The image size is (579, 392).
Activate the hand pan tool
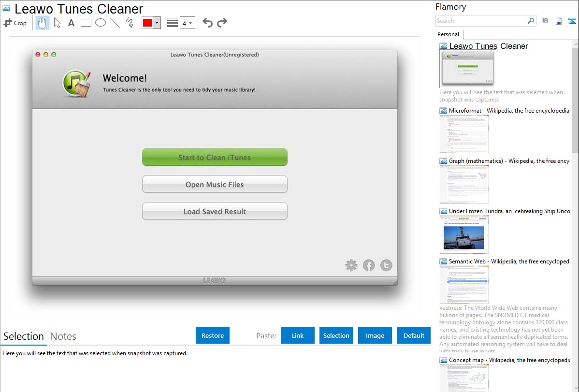(42, 23)
